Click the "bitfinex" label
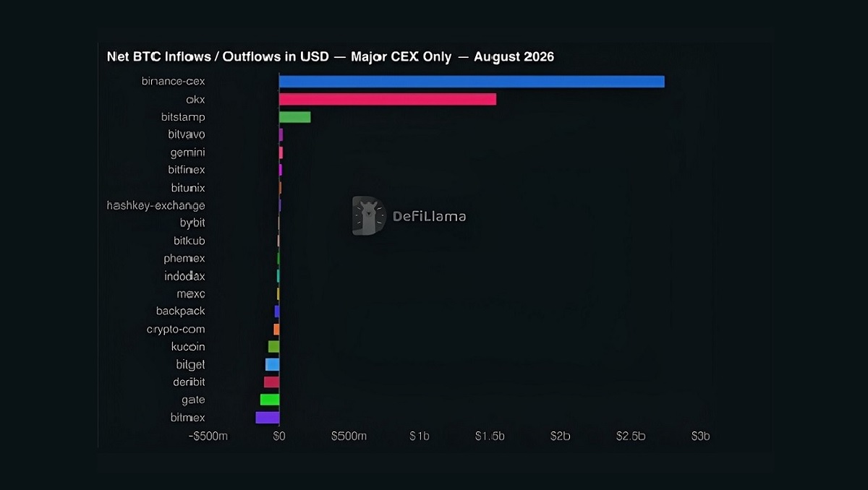Screen dimensions: 868x490 (x=187, y=170)
